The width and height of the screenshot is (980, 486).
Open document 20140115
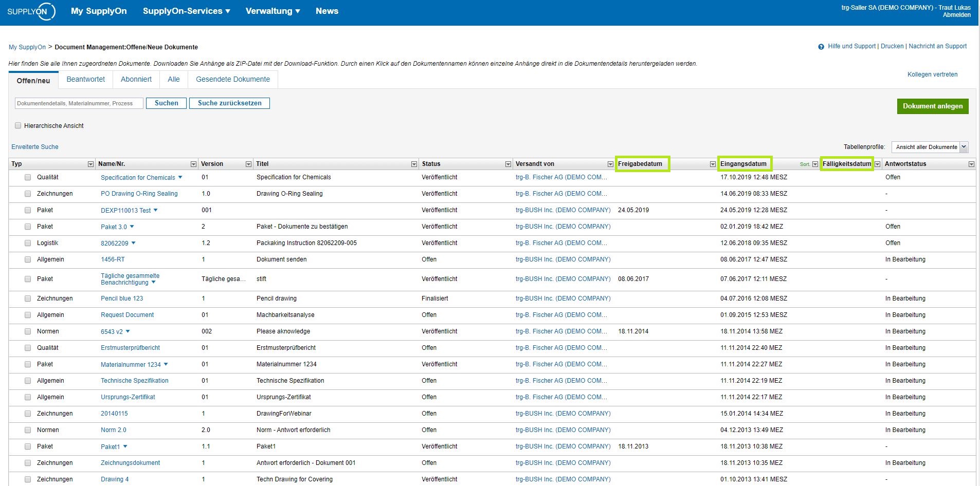(x=114, y=414)
